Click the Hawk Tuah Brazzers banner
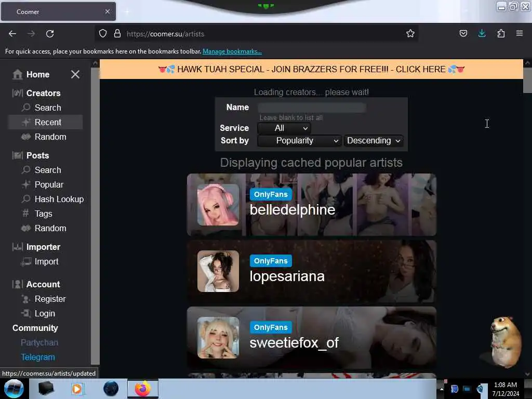Image resolution: width=532 pixels, height=399 pixels. (x=311, y=69)
